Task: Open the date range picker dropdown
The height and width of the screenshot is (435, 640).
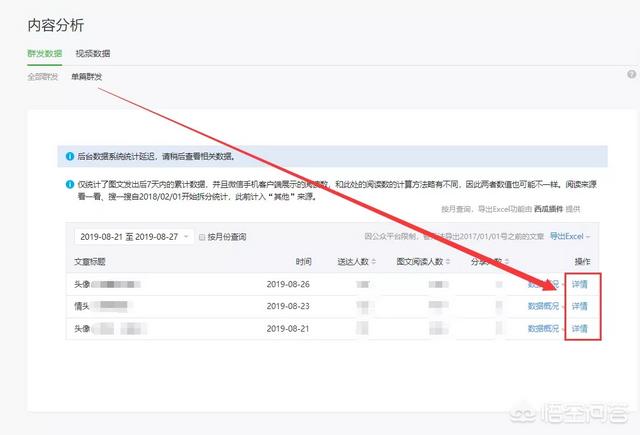Action: point(133,237)
